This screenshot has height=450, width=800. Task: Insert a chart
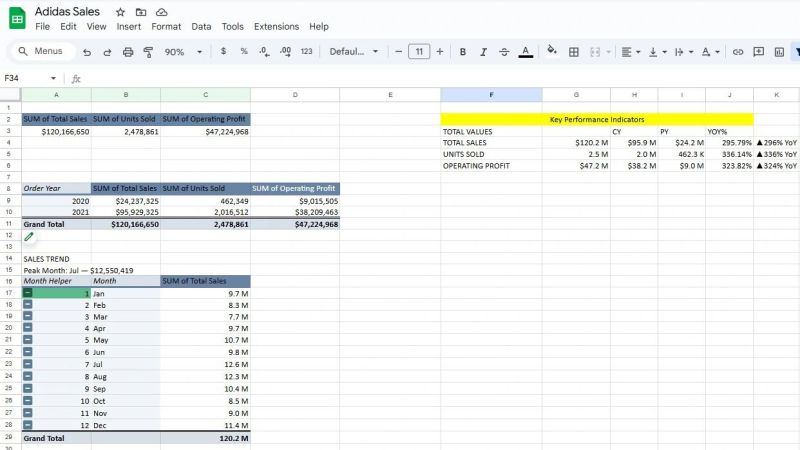coord(779,52)
